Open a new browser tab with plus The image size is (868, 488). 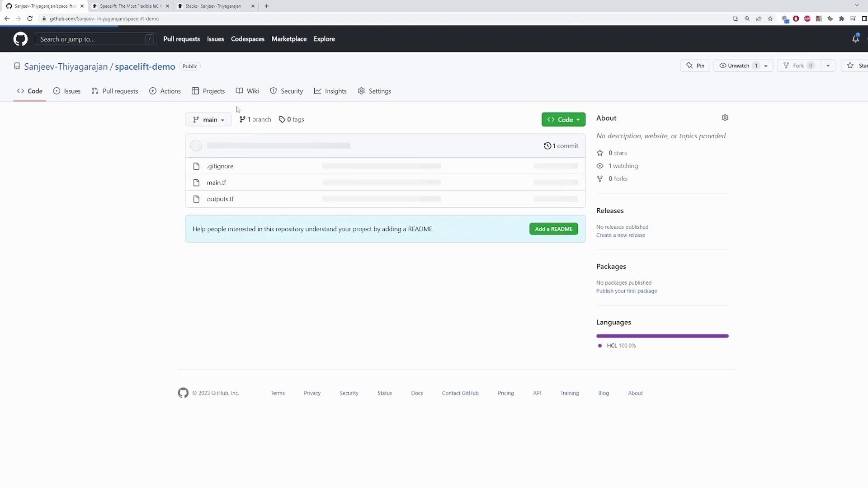click(266, 6)
